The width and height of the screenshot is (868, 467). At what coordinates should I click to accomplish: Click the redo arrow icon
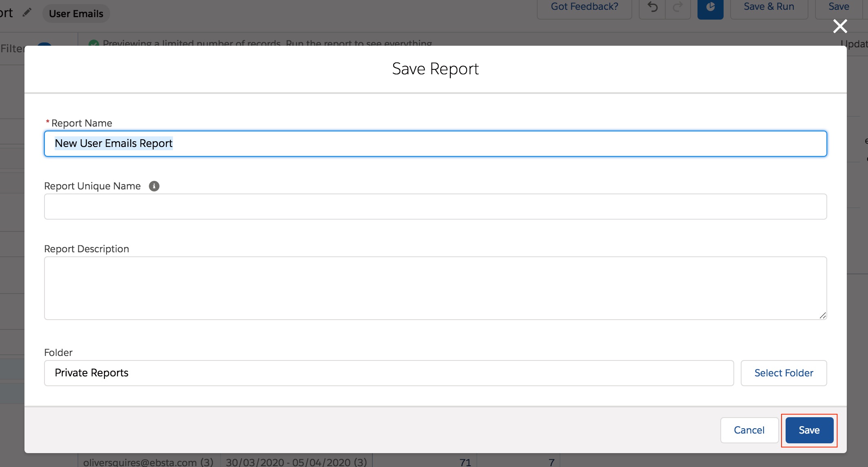tap(678, 7)
